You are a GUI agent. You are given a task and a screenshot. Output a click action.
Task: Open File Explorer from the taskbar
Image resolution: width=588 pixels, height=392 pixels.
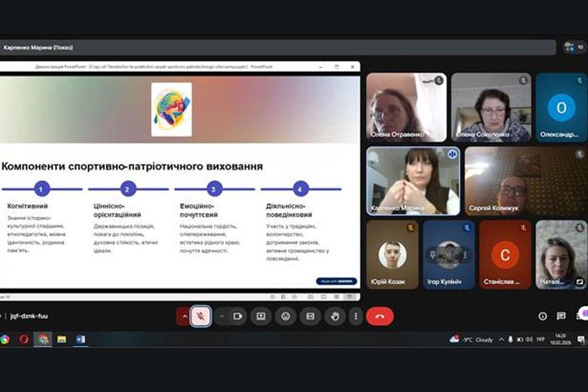[x=61, y=340]
